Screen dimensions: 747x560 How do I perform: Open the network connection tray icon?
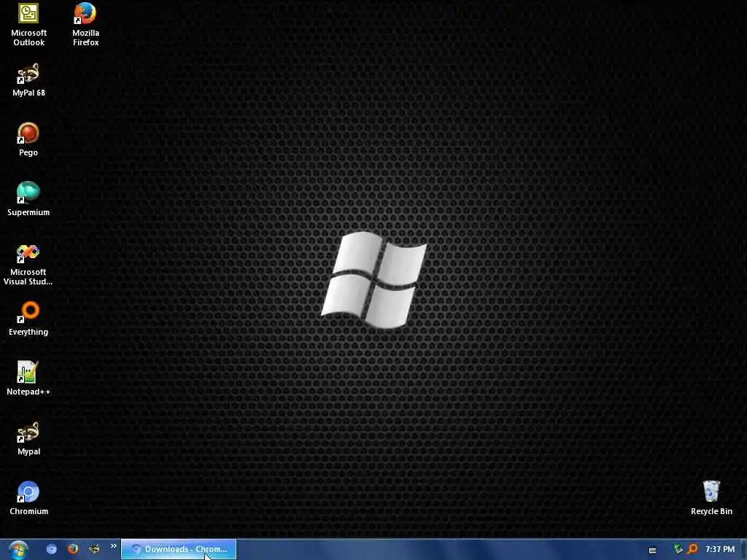click(x=678, y=550)
